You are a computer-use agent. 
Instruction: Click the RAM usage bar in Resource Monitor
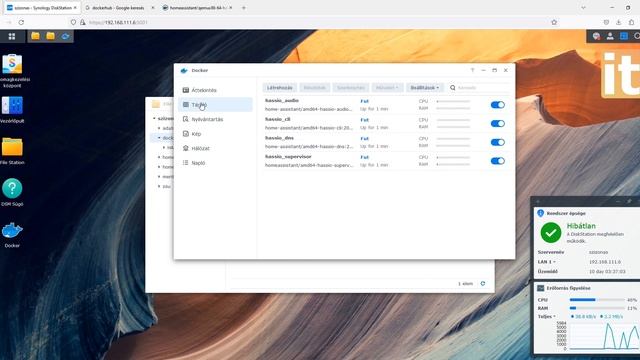[597, 308]
